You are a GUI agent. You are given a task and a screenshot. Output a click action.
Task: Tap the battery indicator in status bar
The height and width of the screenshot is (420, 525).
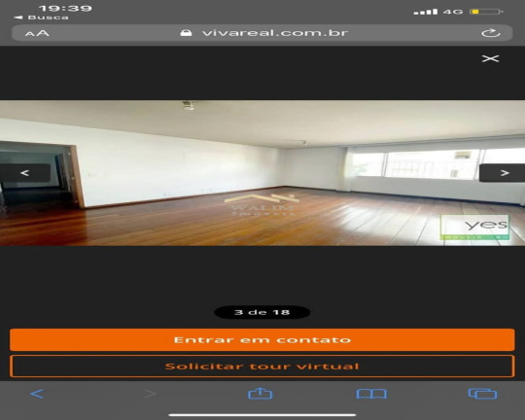click(486, 12)
